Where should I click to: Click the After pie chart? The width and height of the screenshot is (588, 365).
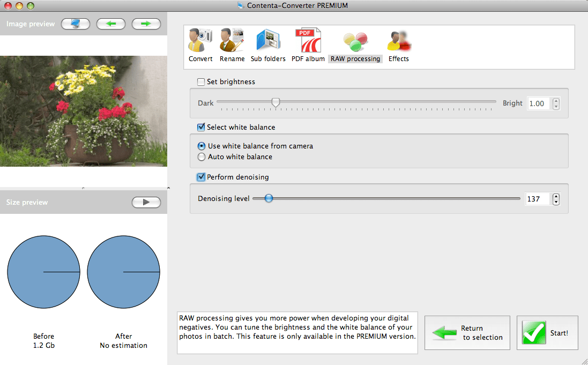click(x=123, y=272)
